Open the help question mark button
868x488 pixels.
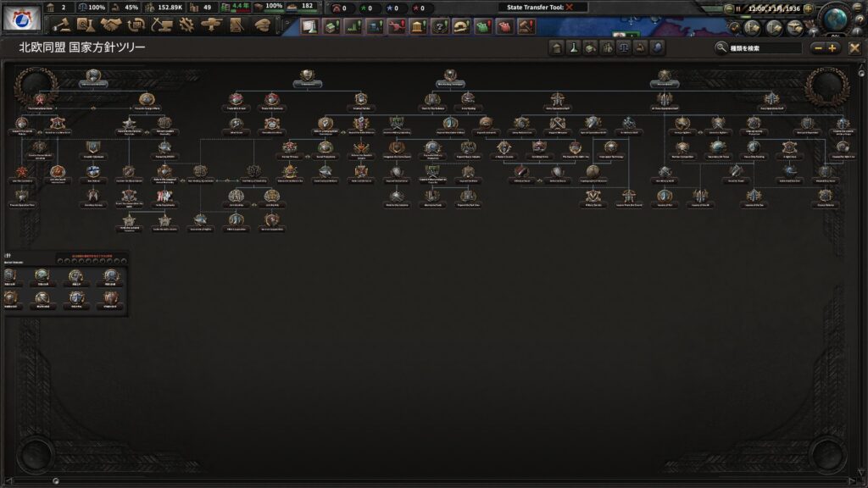pos(861,21)
